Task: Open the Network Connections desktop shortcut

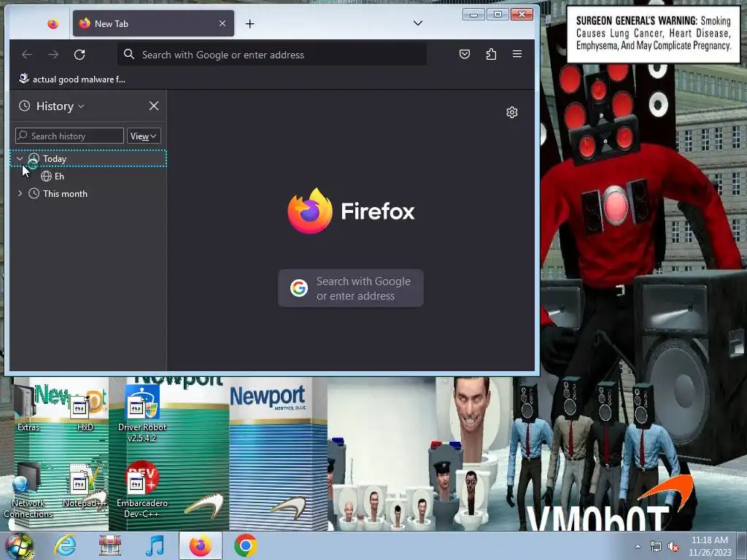Action: click(x=28, y=491)
